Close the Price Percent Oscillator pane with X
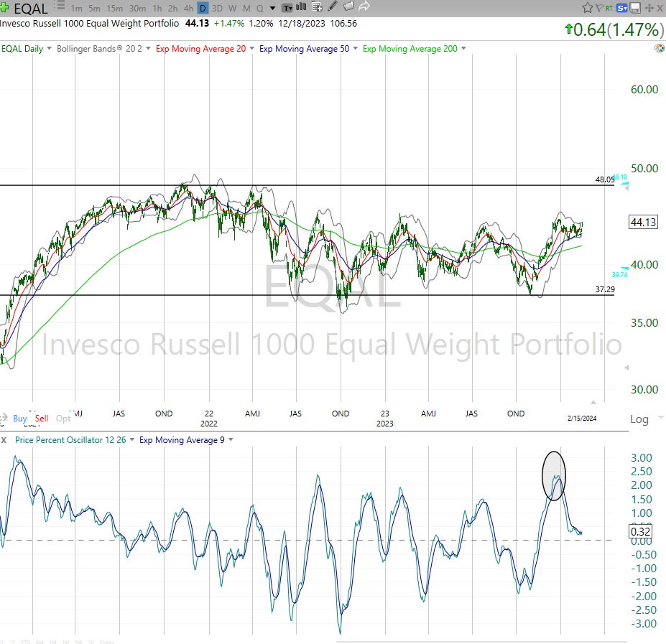This screenshot has width=666, height=644. click(x=4, y=440)
